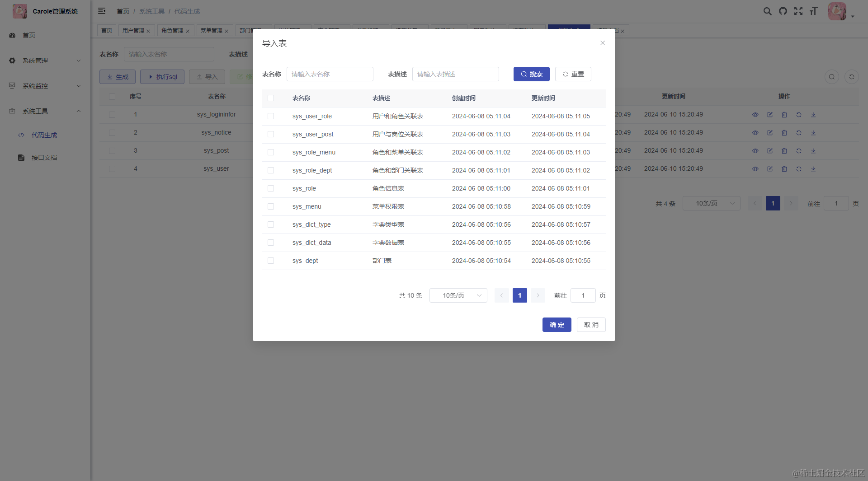Click 首页 breadcrumb link
The height and width of the screenshot is (481, 868).
coord(123,11)
